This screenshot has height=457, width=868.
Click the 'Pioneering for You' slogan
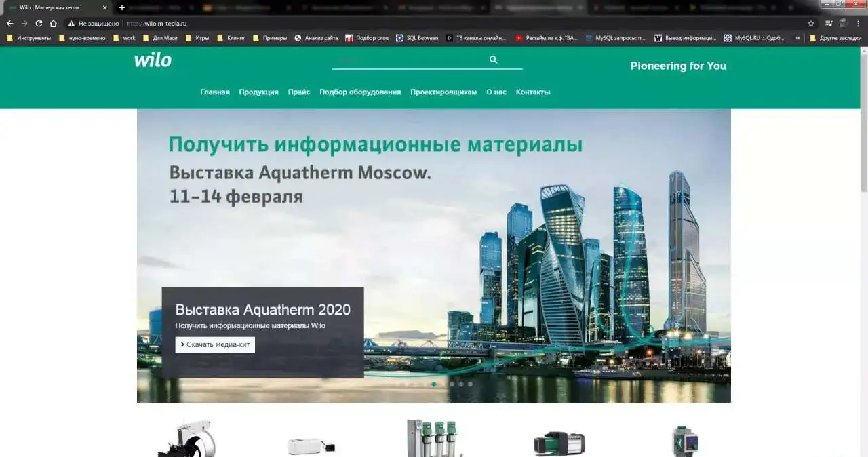pyautogui.click(x=678, y=66)
